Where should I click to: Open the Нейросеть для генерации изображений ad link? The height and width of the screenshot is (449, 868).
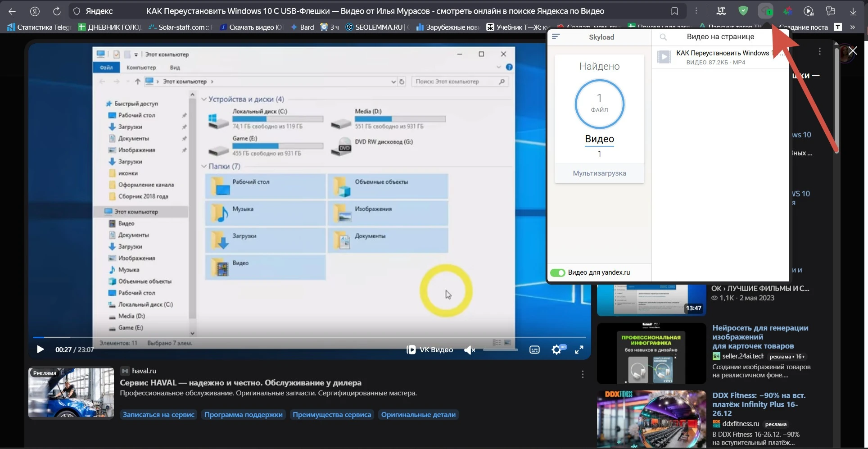tap(760, 337)
